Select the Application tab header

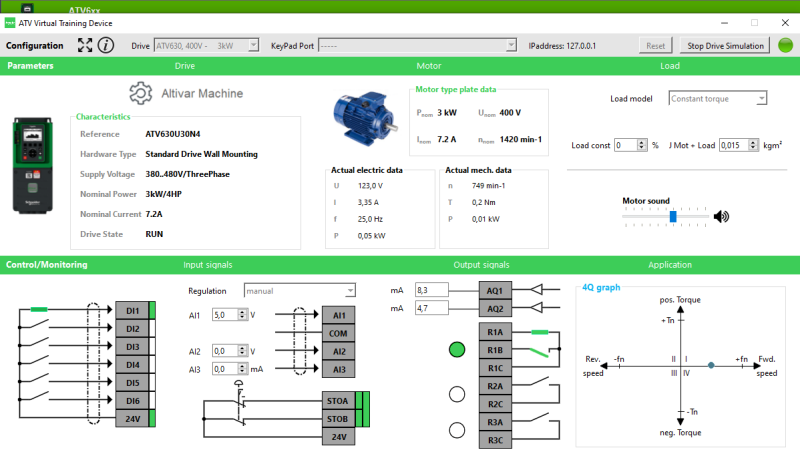[669, 265]
